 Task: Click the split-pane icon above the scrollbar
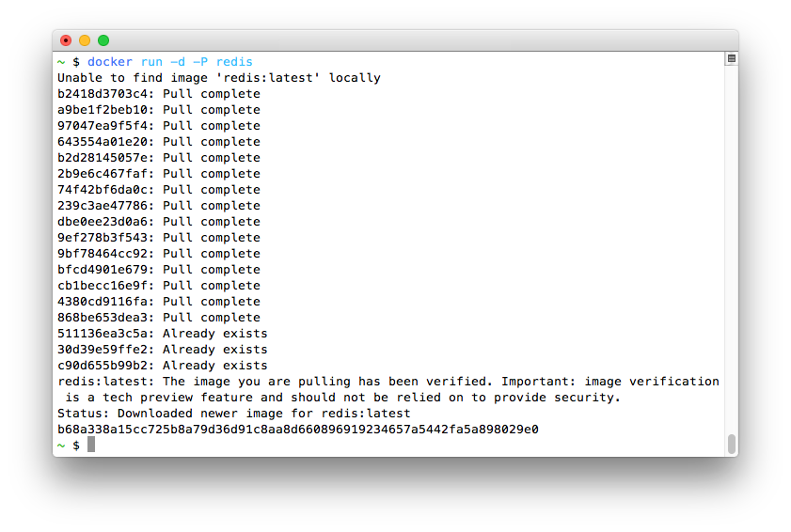[732, 59]
